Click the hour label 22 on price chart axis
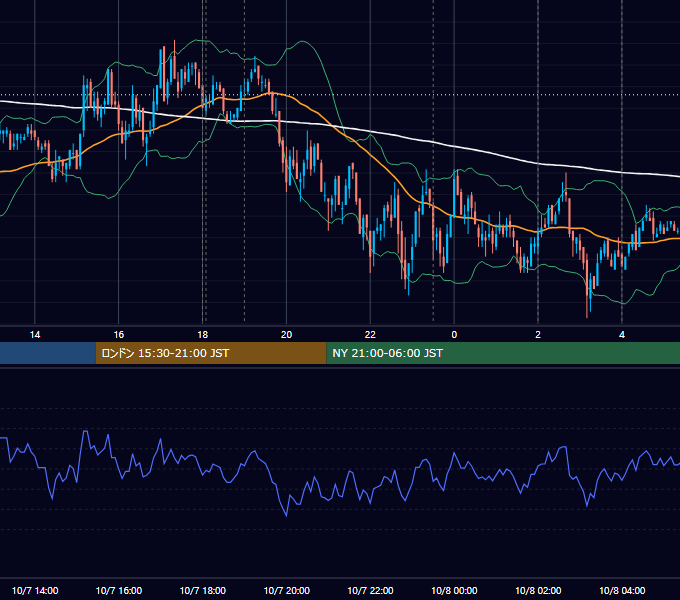Image resolution: width=680 pixels, height=600 pixels. pyautogui.click(x=370, y=335)
